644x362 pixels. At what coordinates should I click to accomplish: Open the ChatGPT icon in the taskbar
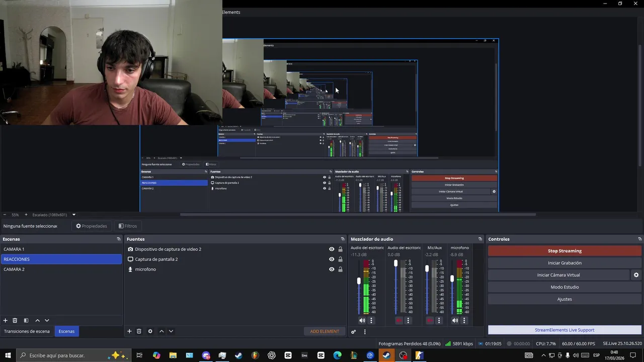pos(272,355)
